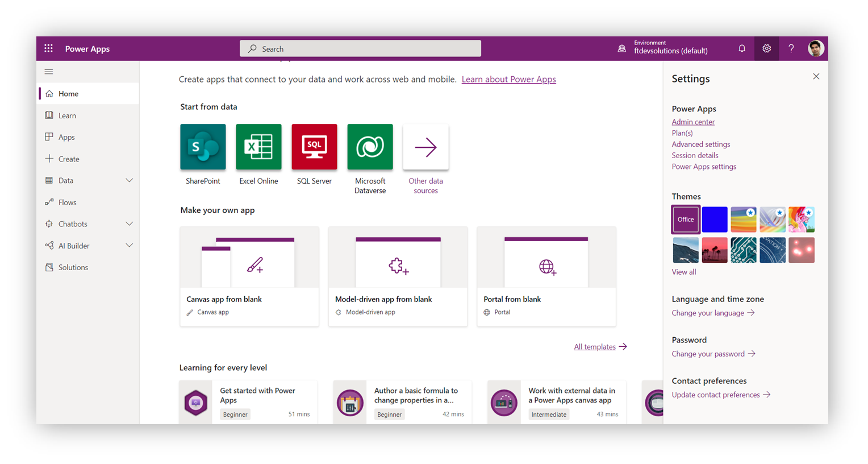Close the Settings panel
868x464 pixels.
(x=816, y=76)
